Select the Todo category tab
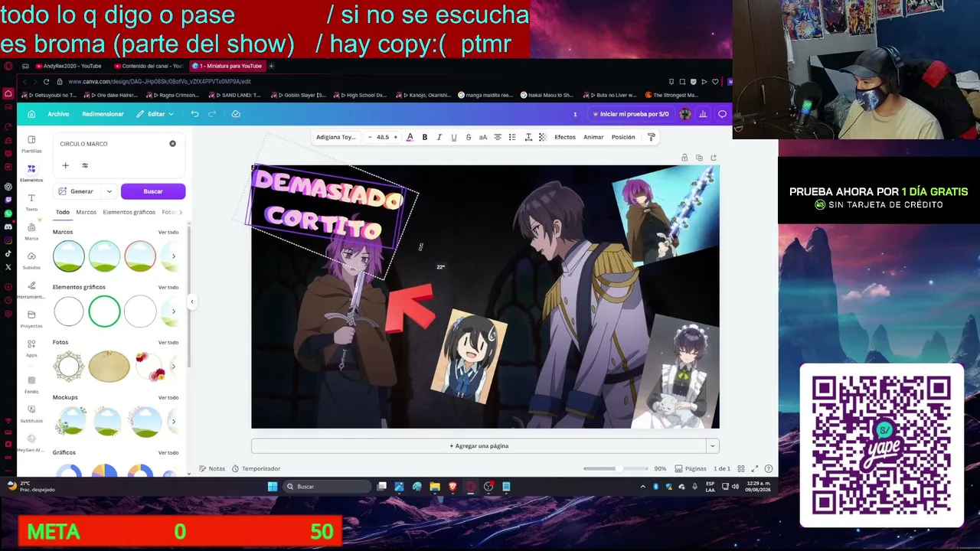The height and width of the screenshot is (551, 980). click(63, 212)
